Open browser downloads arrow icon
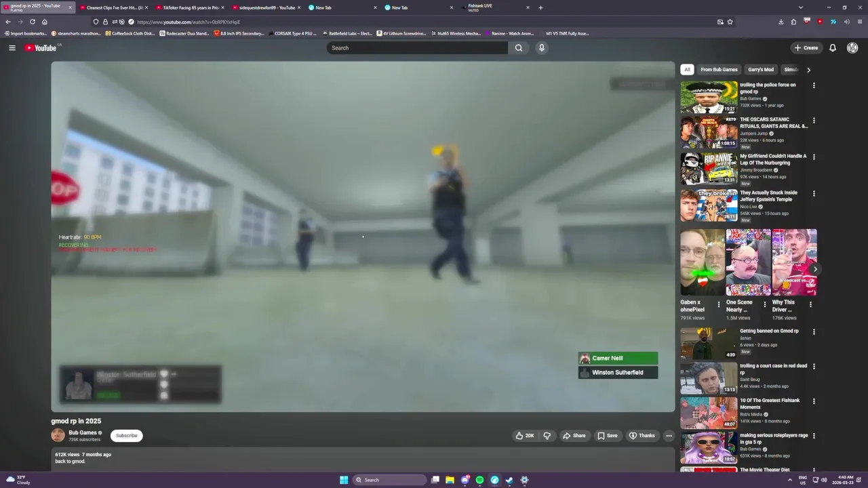 (x=781, y=22)
